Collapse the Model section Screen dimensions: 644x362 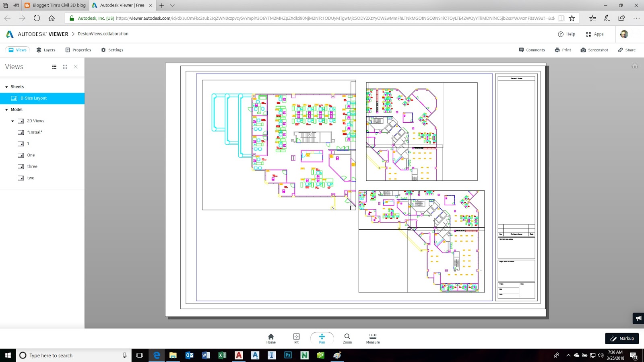(x=6, y=109)
